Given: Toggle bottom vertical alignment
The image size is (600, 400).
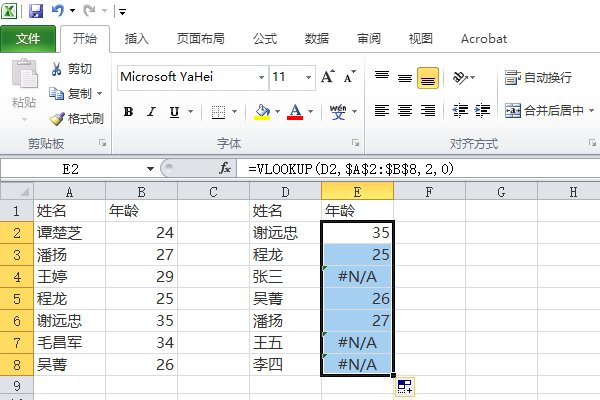Looking at the screenshot, I should [428, 78].
